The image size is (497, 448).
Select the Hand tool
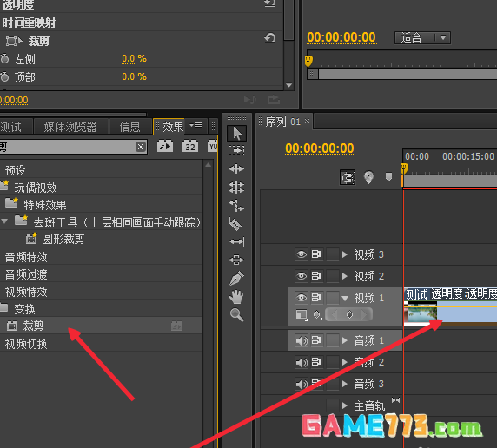click(x=236, y=297)
